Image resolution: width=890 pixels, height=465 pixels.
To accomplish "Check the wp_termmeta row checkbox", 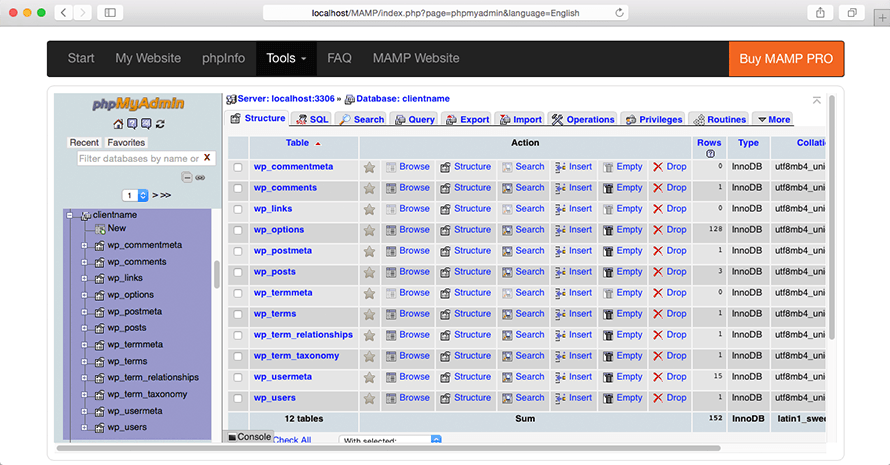I will tap(238, 294).
